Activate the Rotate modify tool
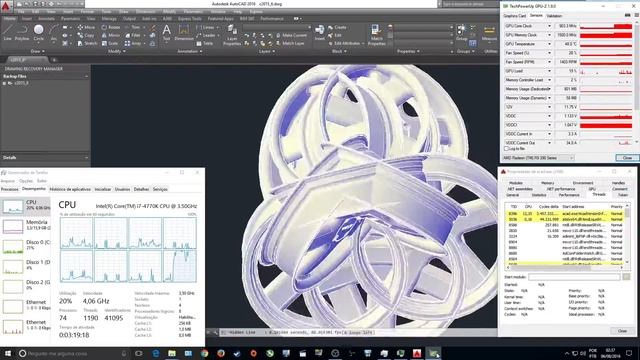 pyautogui.click(x=111, y=27)
